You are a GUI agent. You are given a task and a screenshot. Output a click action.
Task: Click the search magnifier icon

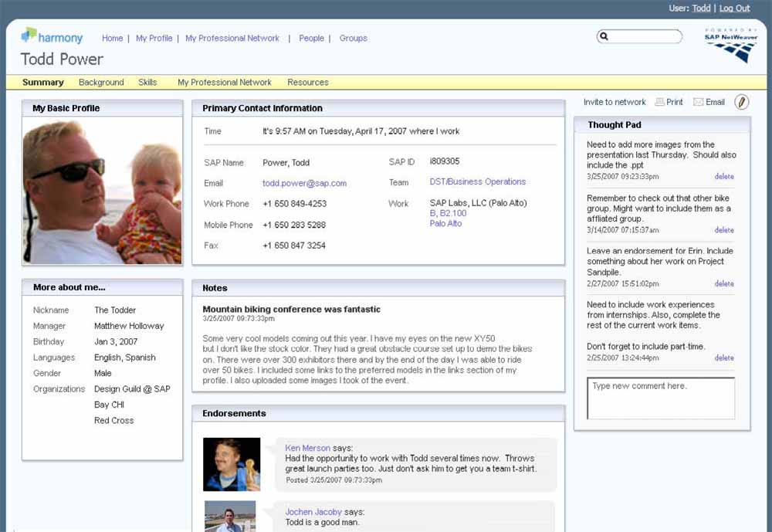pos(604,36)
